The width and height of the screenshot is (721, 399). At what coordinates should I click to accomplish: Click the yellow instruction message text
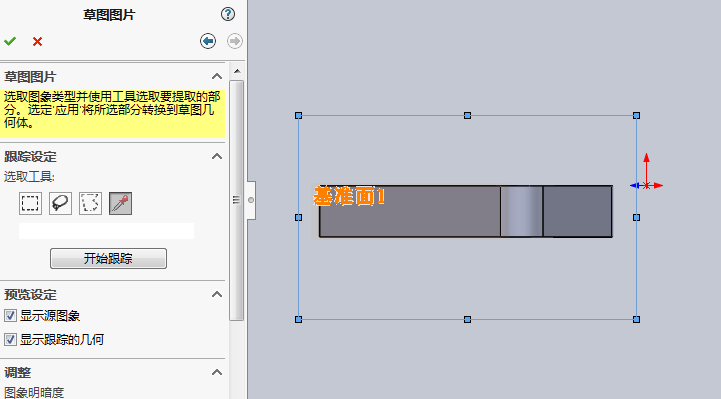pyautogui.click(x=112, y=110)
